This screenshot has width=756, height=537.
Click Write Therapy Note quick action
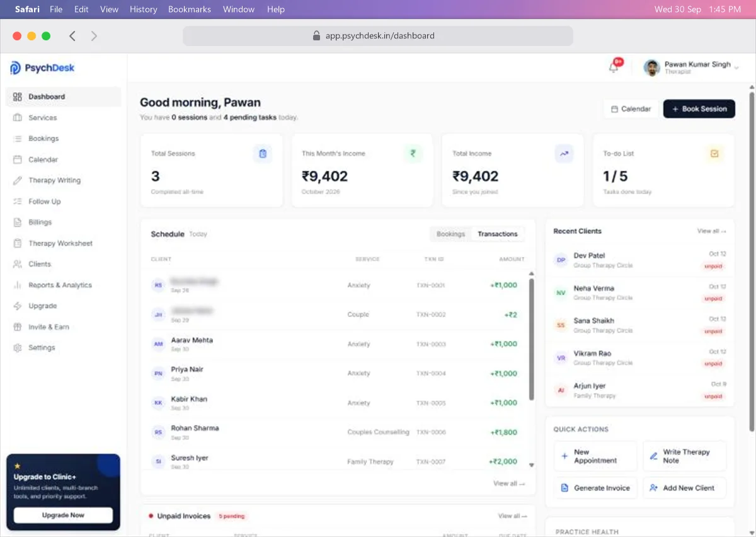pyautogui.click(x=685, y=456)
